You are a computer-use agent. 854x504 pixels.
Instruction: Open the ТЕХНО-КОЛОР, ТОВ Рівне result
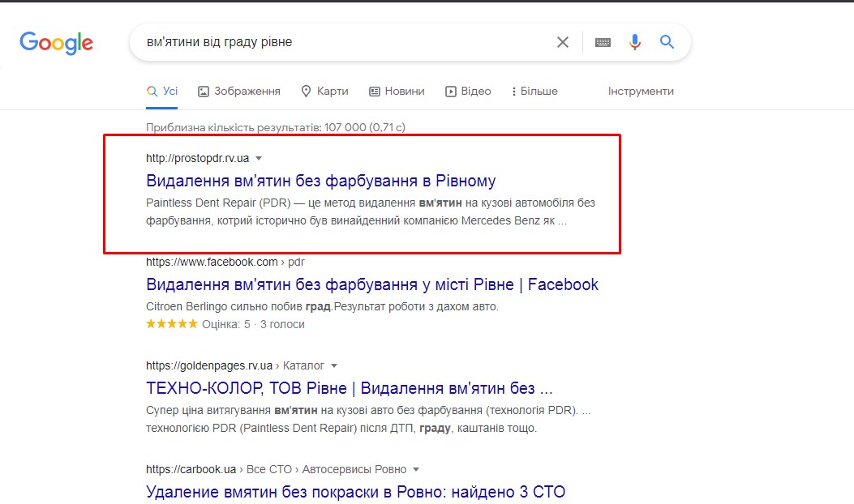click(x=349, y=388)
